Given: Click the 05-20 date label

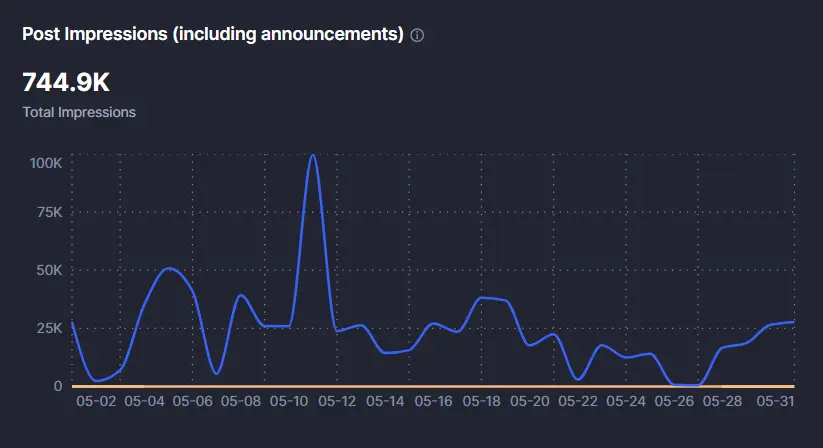Looking at the screenshot, I should (530, 401).
